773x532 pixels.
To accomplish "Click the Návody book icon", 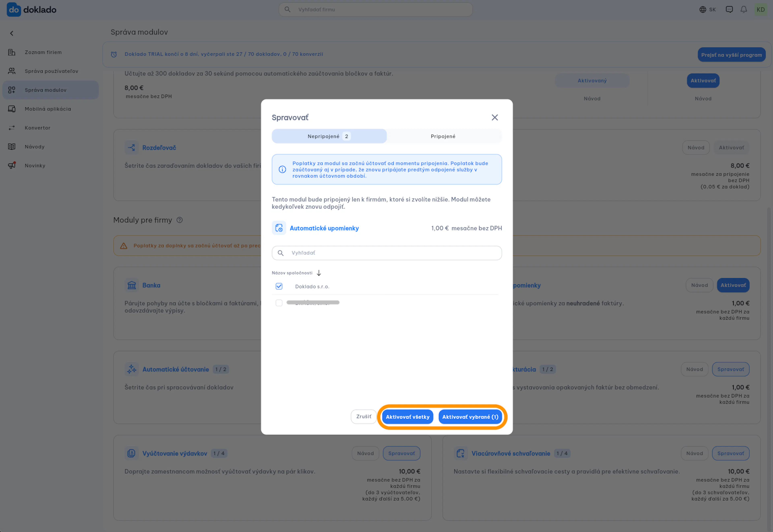I will pyautogui.click(x=12, y=147).
